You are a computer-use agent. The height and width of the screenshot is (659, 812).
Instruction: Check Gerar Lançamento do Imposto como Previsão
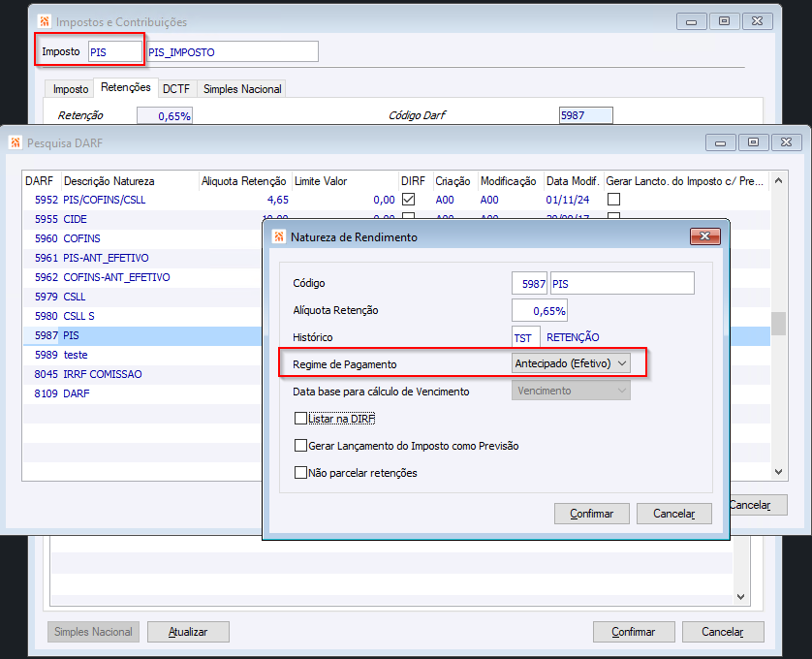(300, 446)
